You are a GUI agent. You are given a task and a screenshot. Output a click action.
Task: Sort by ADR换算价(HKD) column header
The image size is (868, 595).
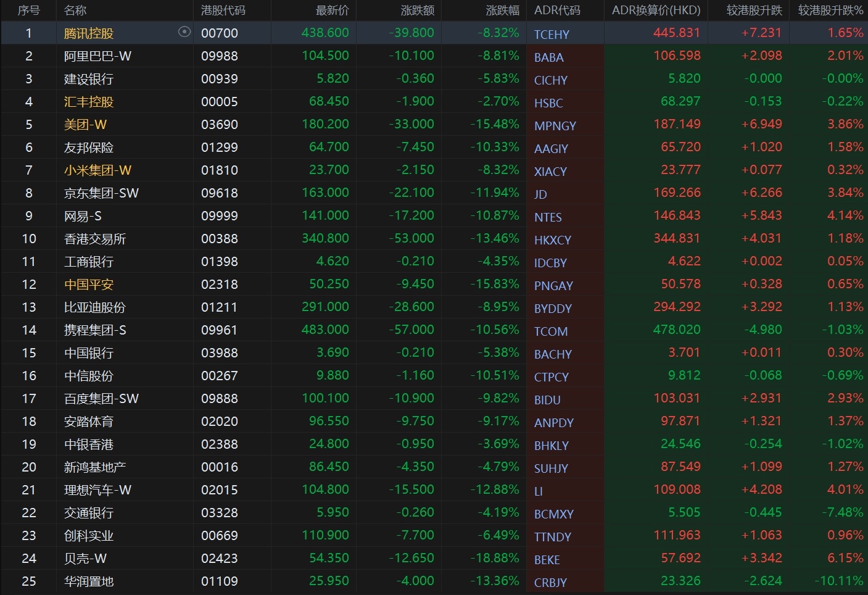[x=656, y=10]
